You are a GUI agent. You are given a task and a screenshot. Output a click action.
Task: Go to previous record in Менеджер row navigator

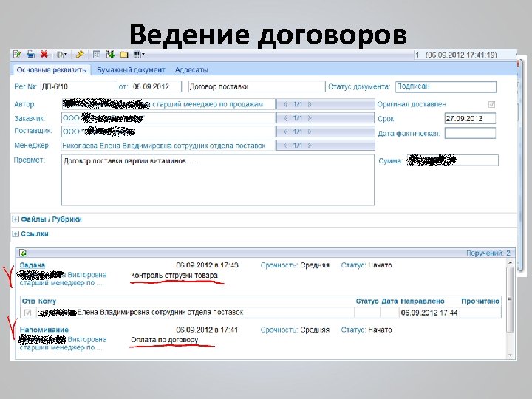pos(286,146)
